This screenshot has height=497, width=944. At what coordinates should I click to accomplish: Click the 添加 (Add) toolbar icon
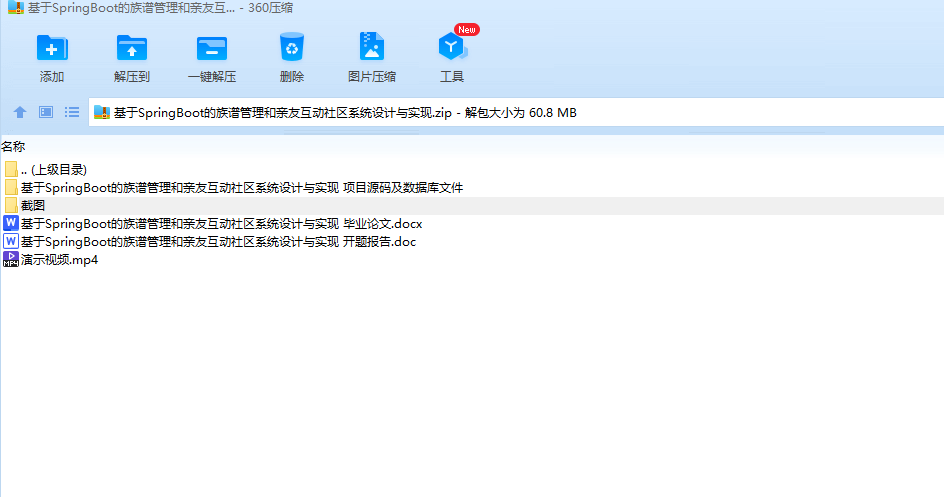click(x=52, y=48)
